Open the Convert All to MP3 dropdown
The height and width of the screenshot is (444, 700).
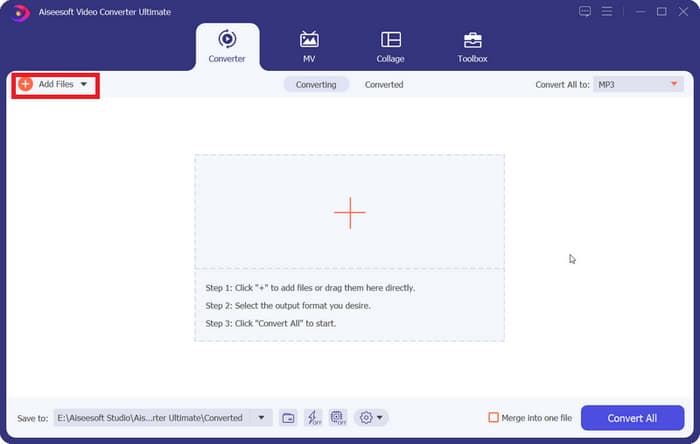point(638,84)
